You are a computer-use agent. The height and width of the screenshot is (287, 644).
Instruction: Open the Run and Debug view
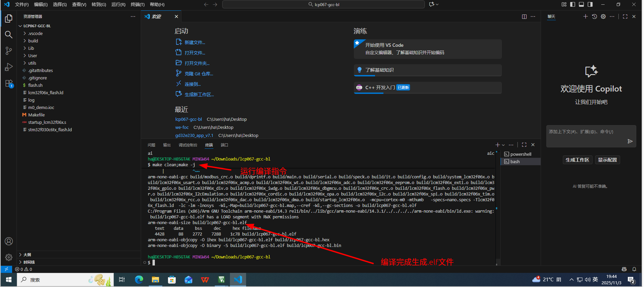coord(9,67)
